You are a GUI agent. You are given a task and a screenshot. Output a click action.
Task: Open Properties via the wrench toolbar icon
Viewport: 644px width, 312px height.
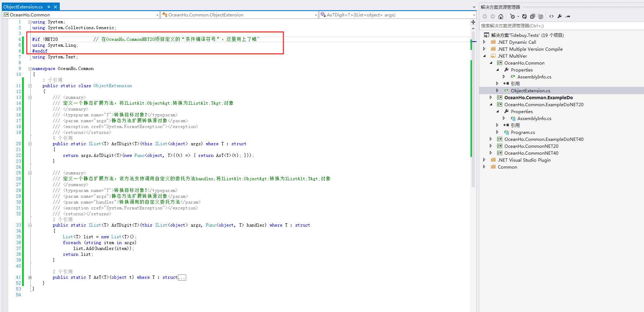pos(559,16)
